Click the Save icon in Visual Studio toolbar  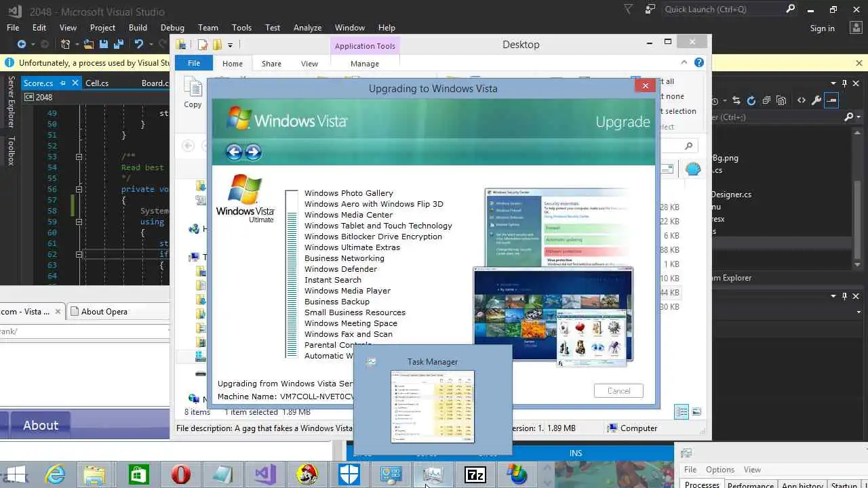point(104,44)
